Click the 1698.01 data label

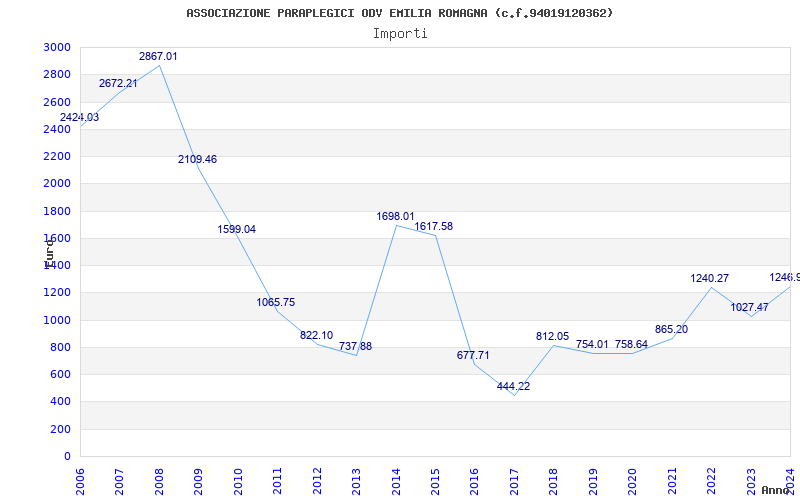[x=395, y=216]
